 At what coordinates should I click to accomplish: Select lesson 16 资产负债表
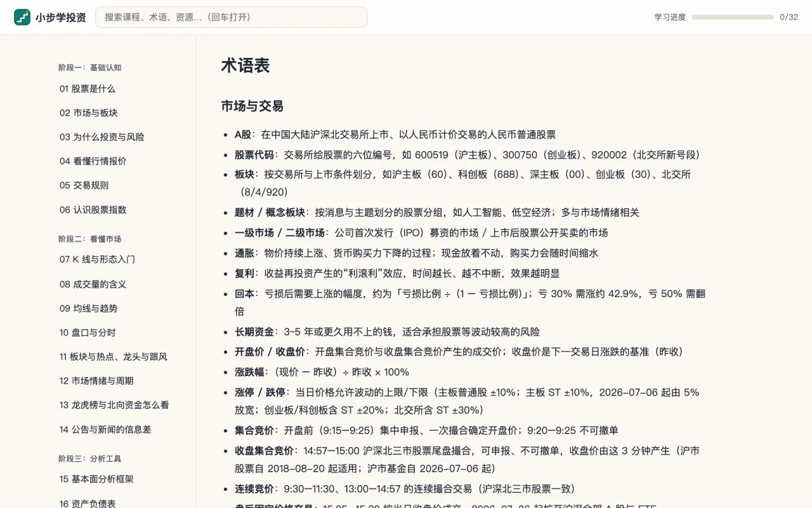pos(88,504)
